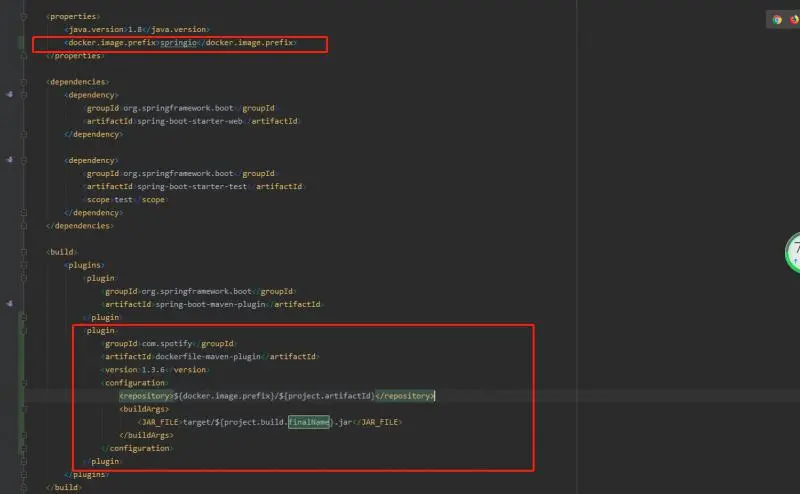Place cursor on java.version 1.8 line
The height and width of the screenshot is (494, 800).
click(137, 30)
